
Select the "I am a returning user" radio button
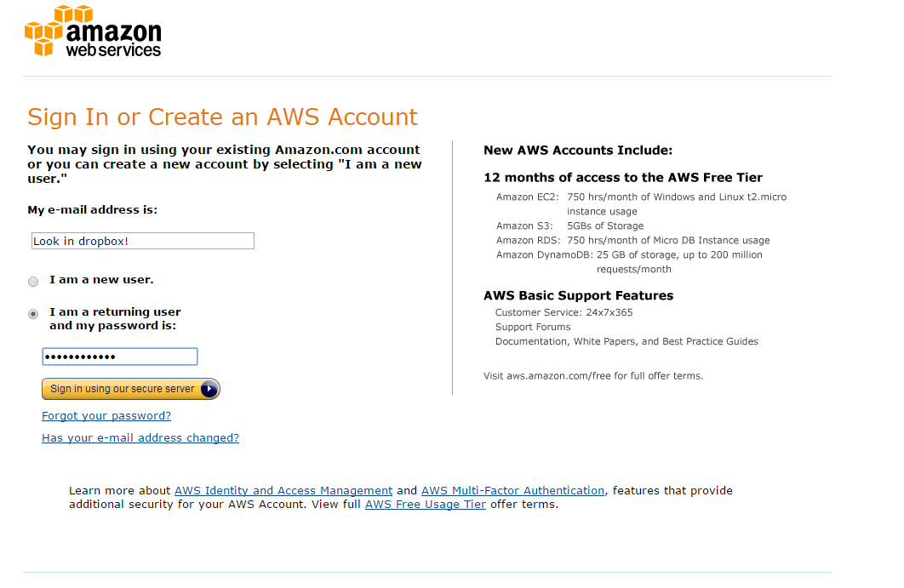pyautogui.click(x=33, y=314)
